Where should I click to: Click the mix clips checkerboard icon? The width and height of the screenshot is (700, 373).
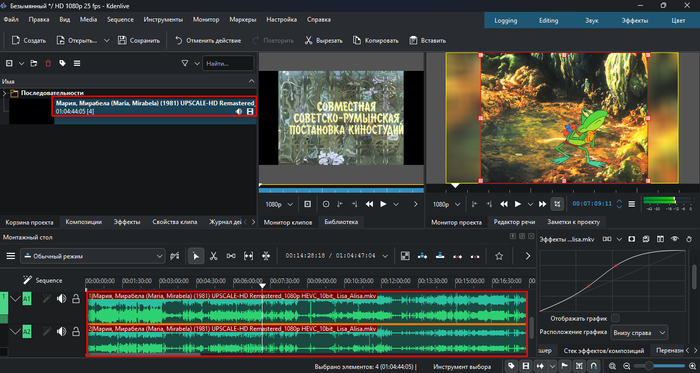405,256
